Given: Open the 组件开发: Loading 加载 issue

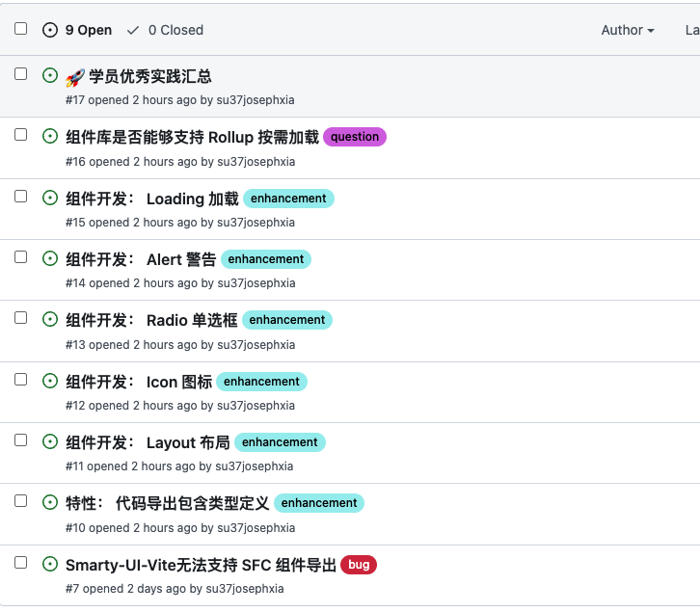Looking at the screenshot, I should [152, 199].
